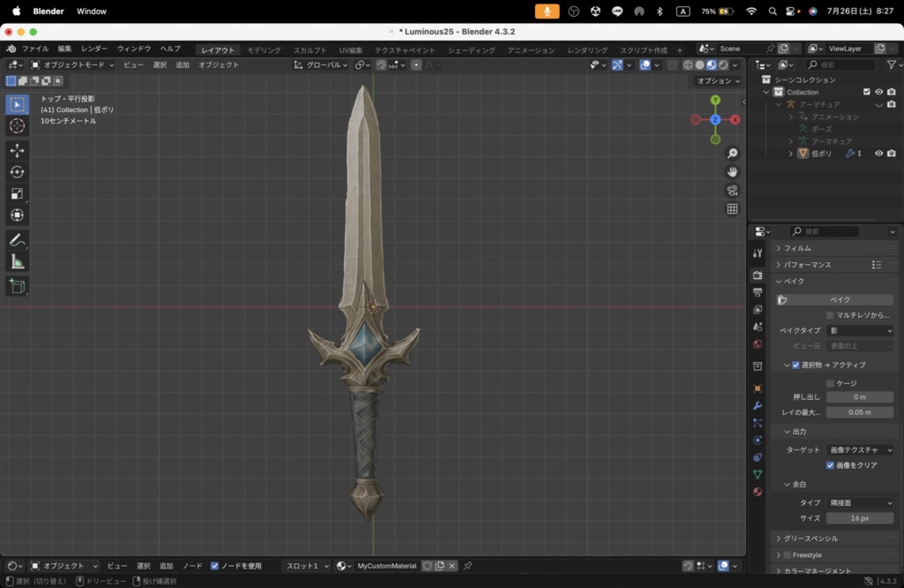The width and height of the screenshot is (904, 588).
Task: Expand the アニメーション item in the outliner
Action: click(790, 117)
